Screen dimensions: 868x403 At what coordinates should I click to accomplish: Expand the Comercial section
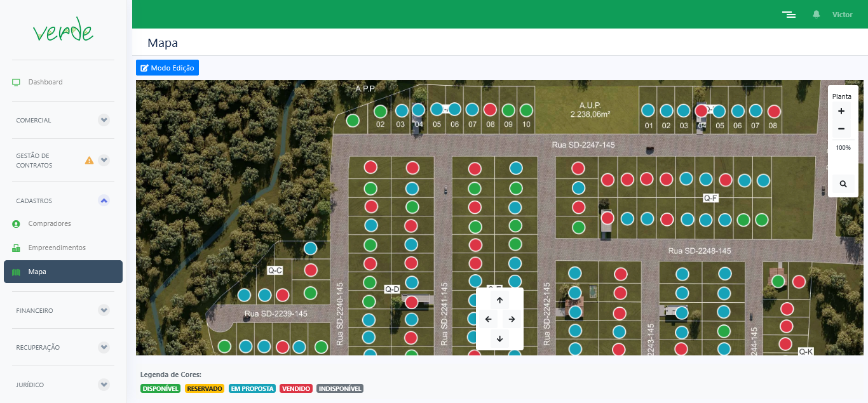104,120
